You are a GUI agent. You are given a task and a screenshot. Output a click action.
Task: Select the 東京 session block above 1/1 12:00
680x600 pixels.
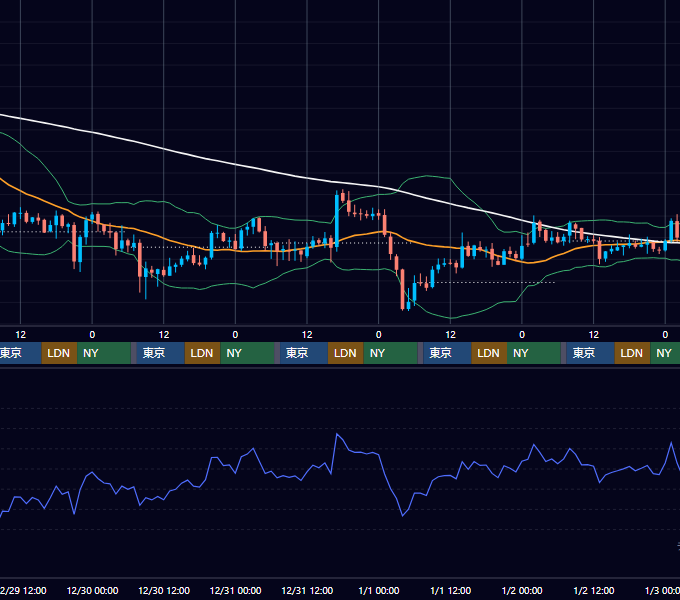[447, 353]
